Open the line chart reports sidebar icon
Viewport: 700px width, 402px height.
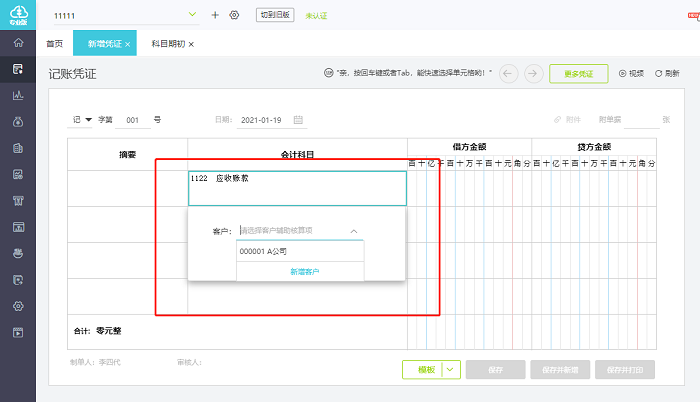pos(18,95)
